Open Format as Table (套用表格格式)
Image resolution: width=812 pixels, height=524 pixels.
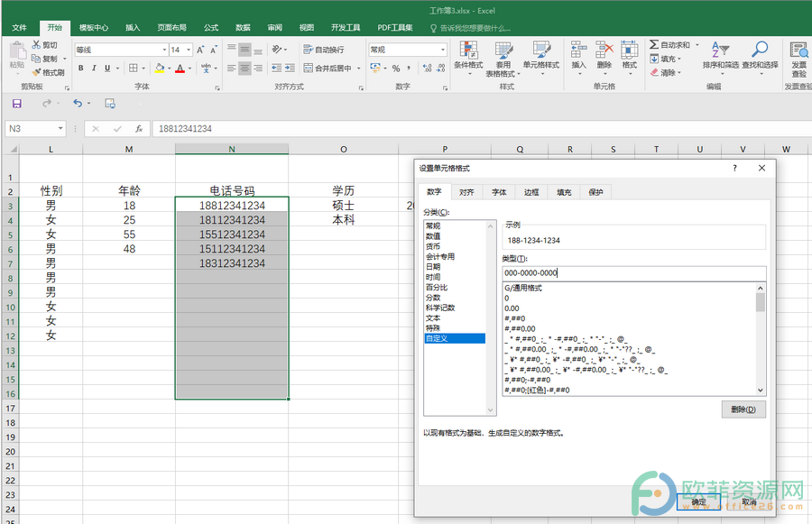coord(503,59)
